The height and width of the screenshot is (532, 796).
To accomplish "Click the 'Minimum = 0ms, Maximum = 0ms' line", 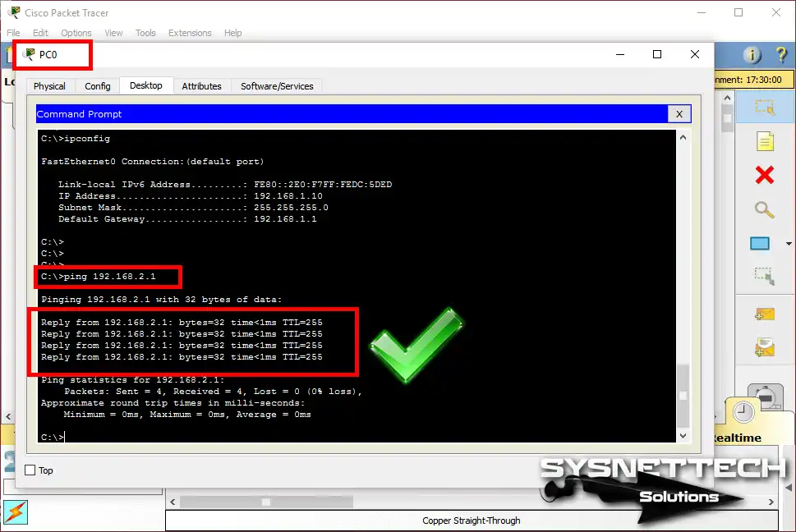I will click(x=187, y=415).
